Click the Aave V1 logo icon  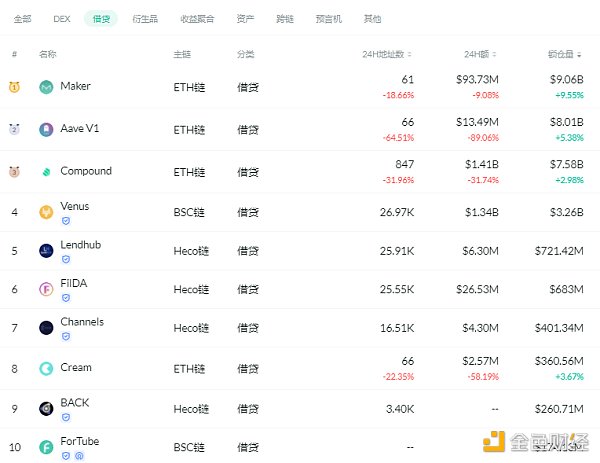(x=46, y=130)
